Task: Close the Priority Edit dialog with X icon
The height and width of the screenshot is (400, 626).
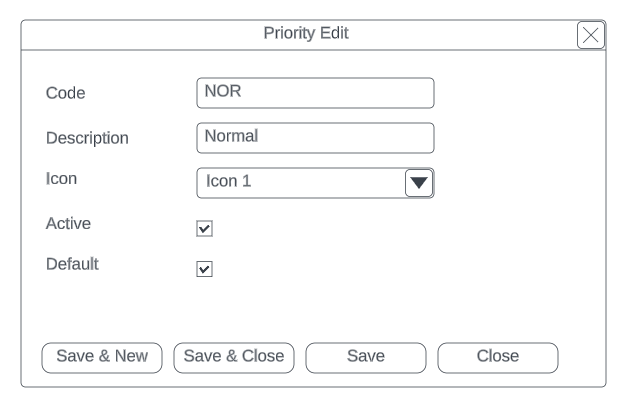Action: tap(591, 35)
